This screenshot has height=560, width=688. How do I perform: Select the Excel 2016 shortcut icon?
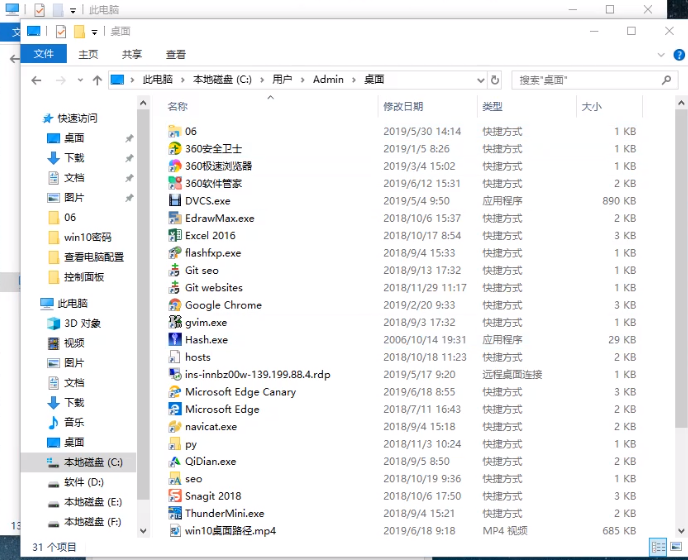(175, 235)
